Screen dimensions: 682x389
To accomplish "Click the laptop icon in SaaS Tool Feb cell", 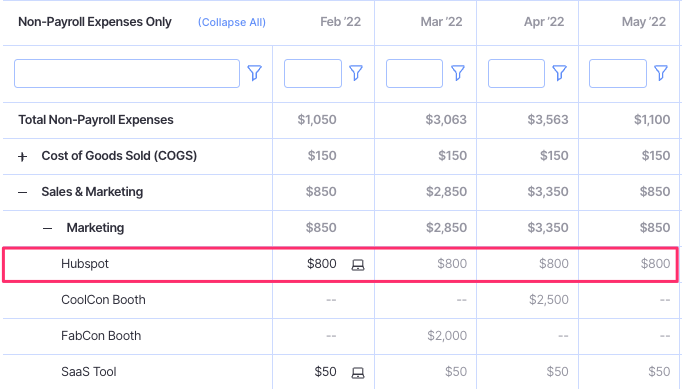I will click(x=358, y=372).
